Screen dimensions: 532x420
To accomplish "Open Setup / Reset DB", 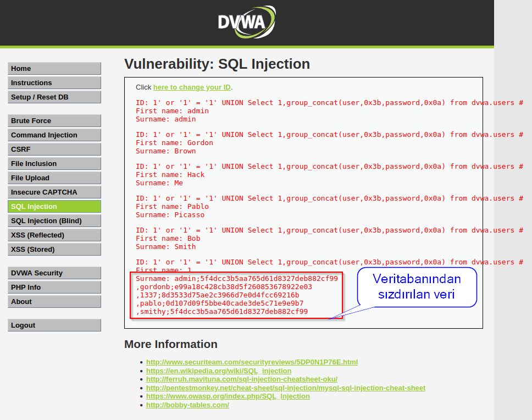I will click(x=54, y=97).
